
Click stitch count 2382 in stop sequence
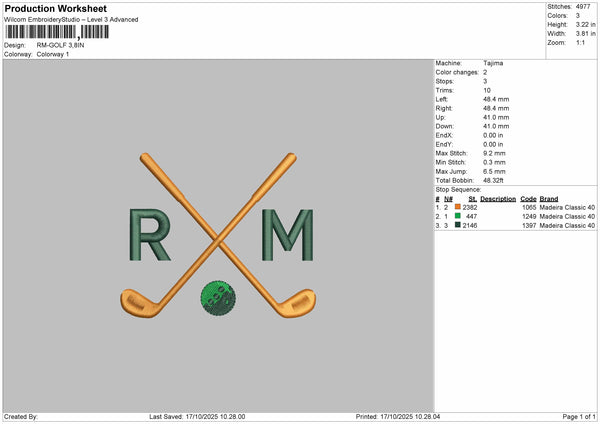470,207
